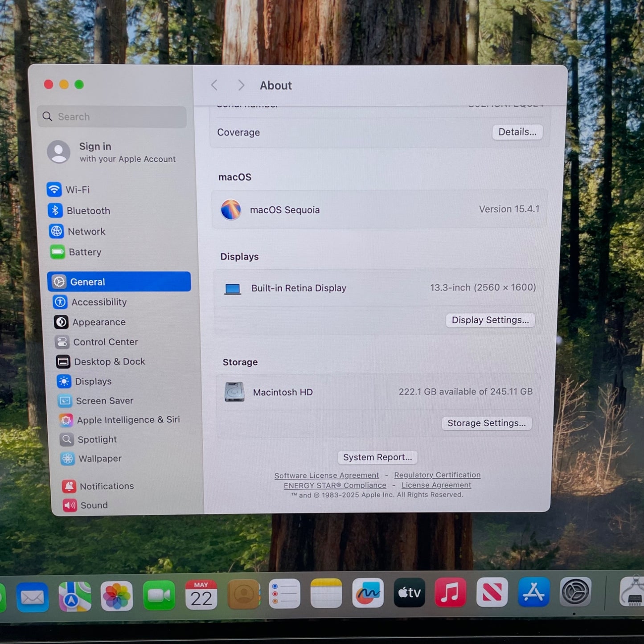Open the License Agreement link after ENERGY STAR

point(436,485)
